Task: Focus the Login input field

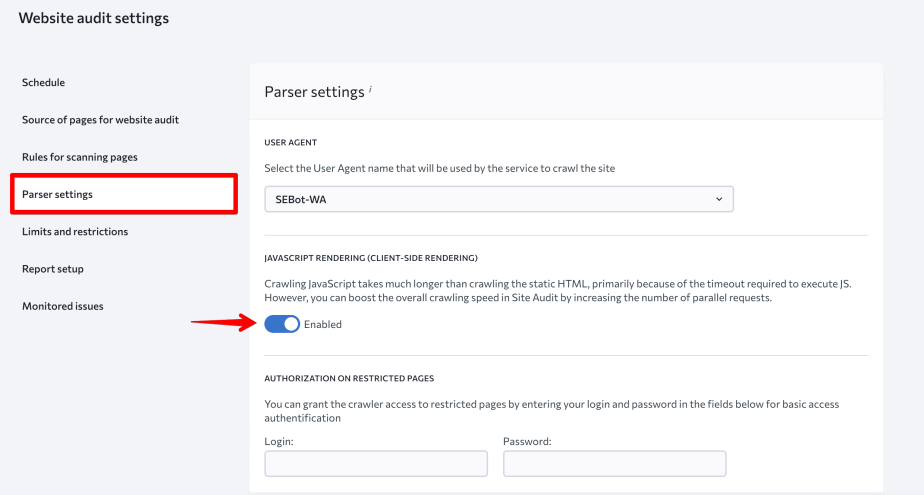Action: (375, 463)
